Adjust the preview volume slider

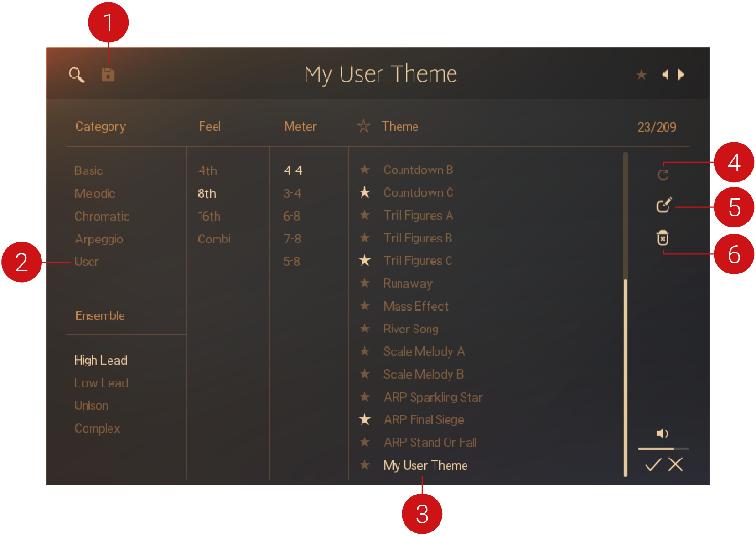[663, 449]
